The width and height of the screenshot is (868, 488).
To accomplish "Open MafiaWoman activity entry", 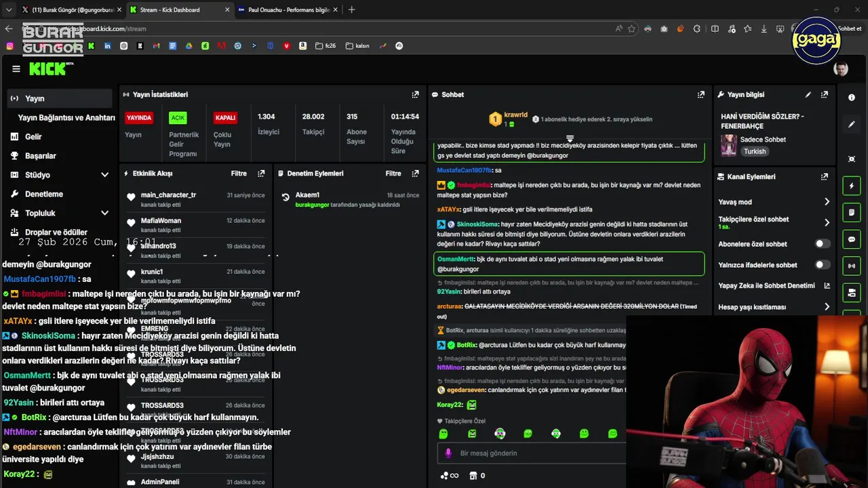I will pos(195,224).
